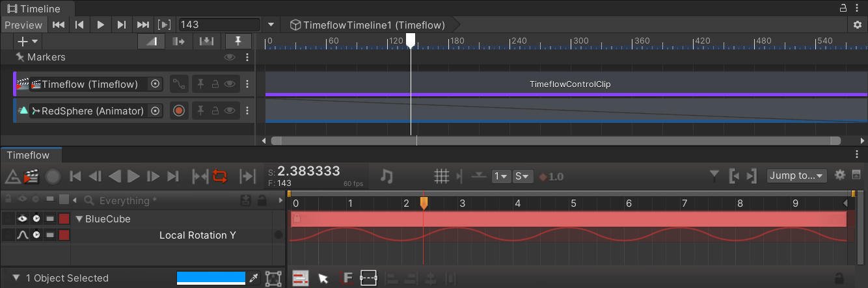
Task: Click the blue color swatch
Action: click(211, 278)
